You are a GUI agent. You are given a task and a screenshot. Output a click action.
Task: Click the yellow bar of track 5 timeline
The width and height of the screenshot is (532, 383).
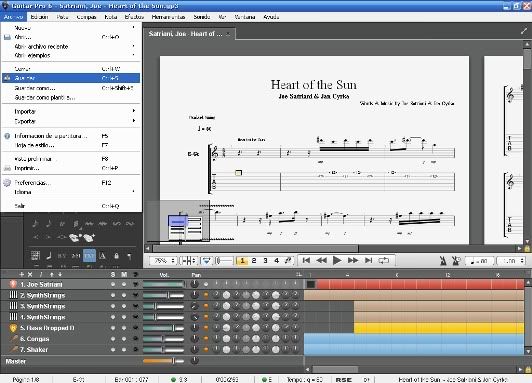tap(439, 328)
